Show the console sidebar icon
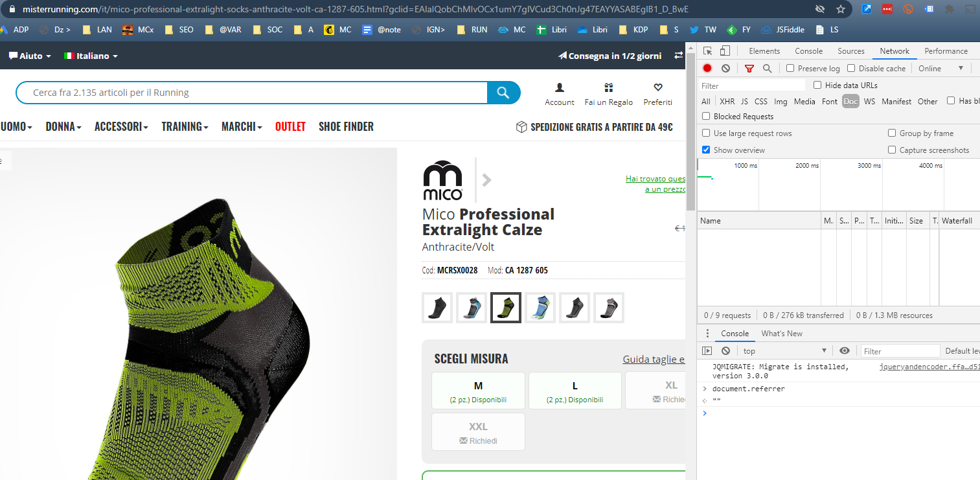The height and width of the screenshot is (480, 980). click(707, 350)
